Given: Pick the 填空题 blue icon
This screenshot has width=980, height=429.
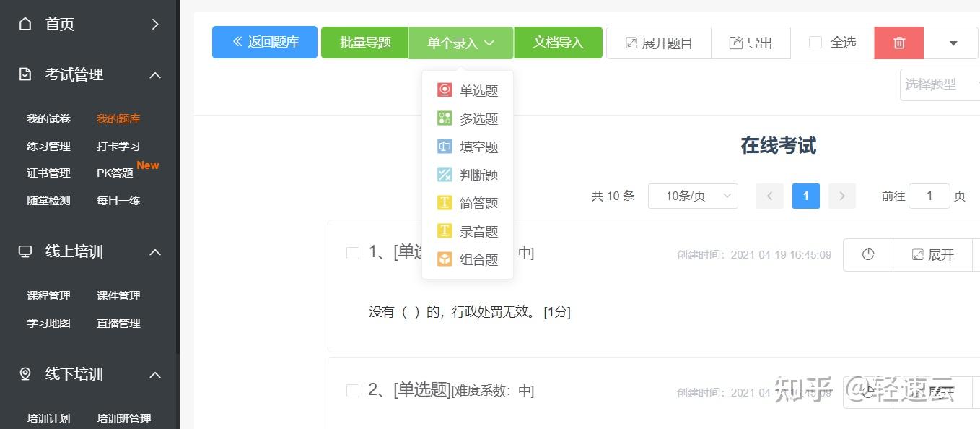Looking at the screenshot, I should tap(445, 147).
